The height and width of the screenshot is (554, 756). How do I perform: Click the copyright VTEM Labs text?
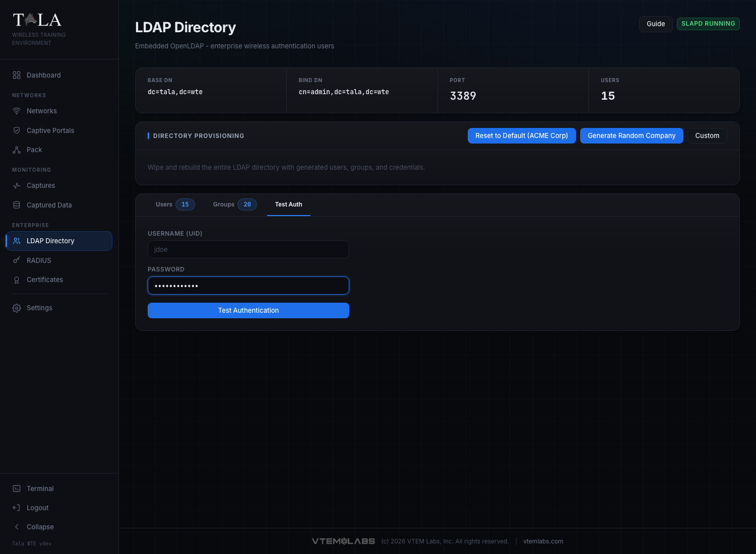coord(445,541)
